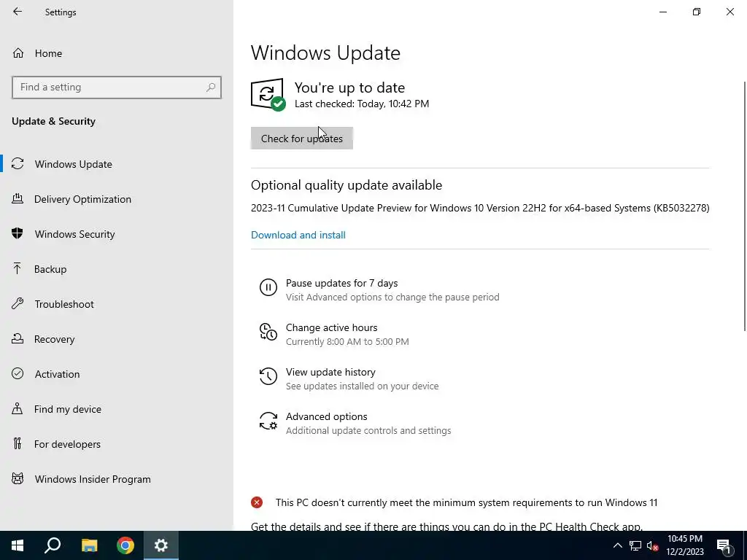Viewport: 747px width, 560px height.
Task: Open the Recovery settings page
Action: [54, 338]
